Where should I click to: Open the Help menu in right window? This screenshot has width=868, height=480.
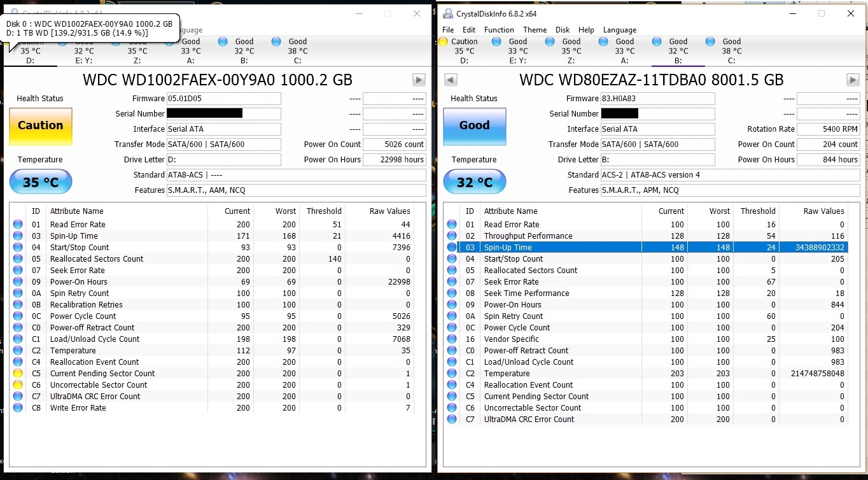586,30
